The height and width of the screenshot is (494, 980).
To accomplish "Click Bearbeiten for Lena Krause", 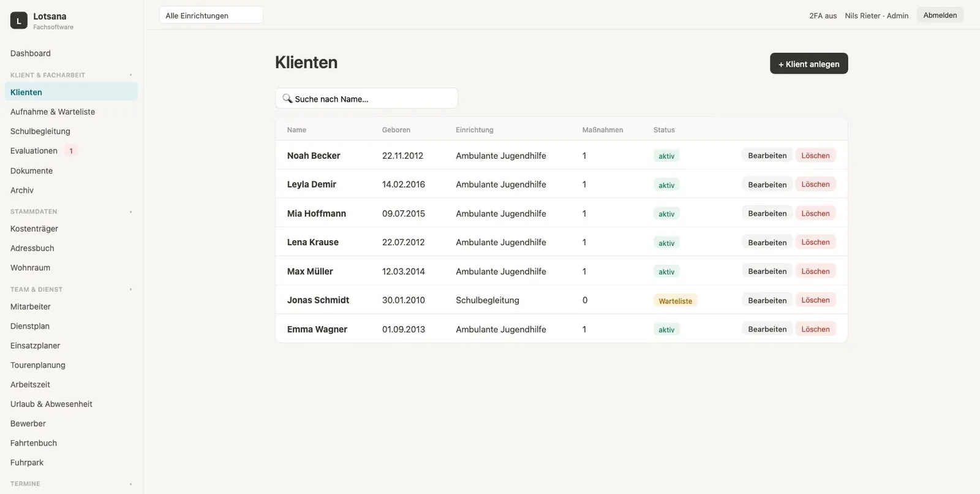I will (767, 242).
